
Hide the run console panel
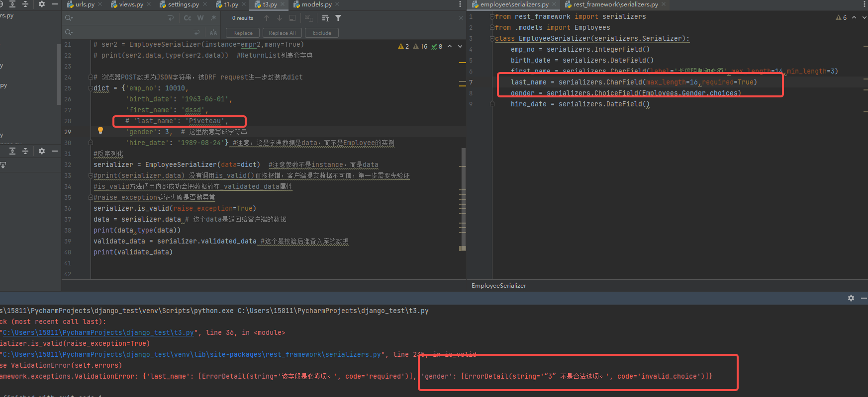pyautogui.click(x=864, y=298)
